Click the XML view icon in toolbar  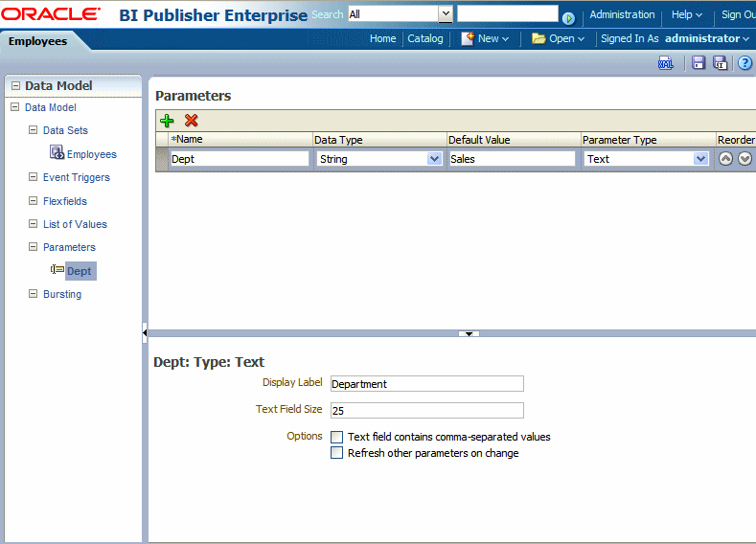(666, 63)
